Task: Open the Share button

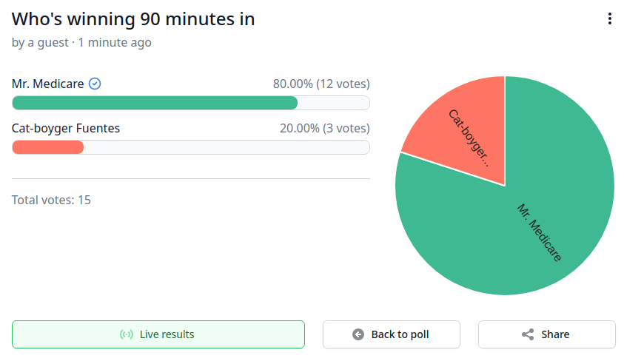Action: click(547, 334)
